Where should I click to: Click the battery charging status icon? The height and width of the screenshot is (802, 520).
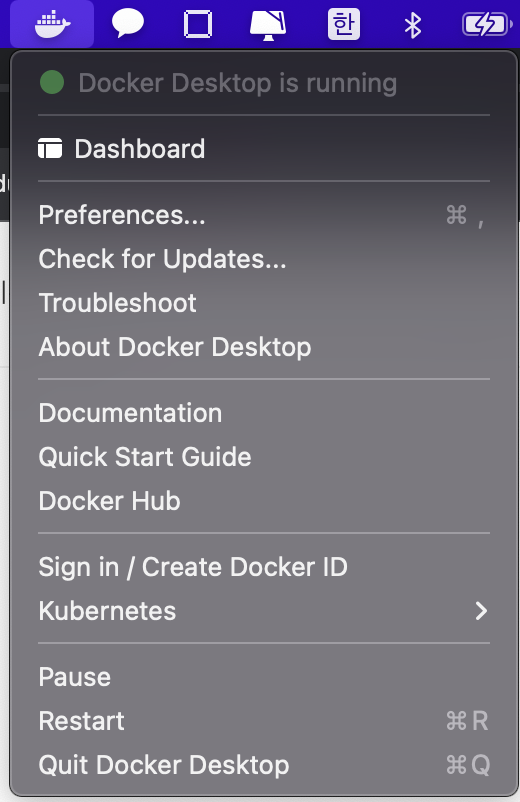tap(487, 25)
